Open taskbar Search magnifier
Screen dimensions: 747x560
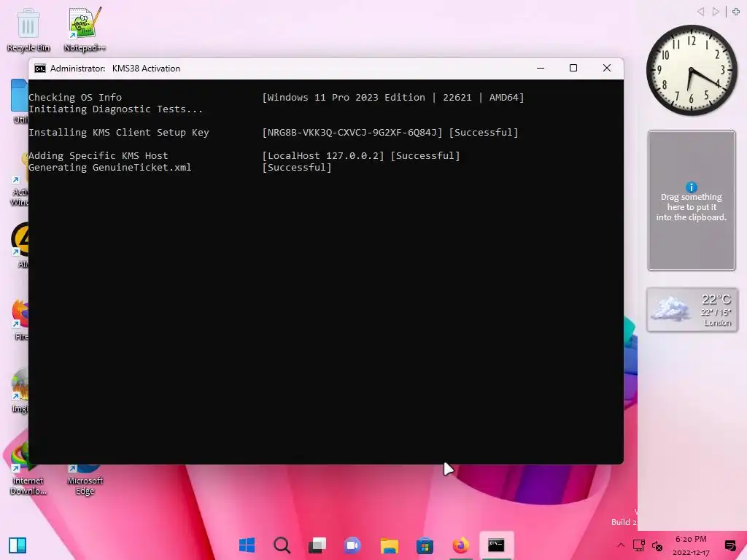point(282,545)
